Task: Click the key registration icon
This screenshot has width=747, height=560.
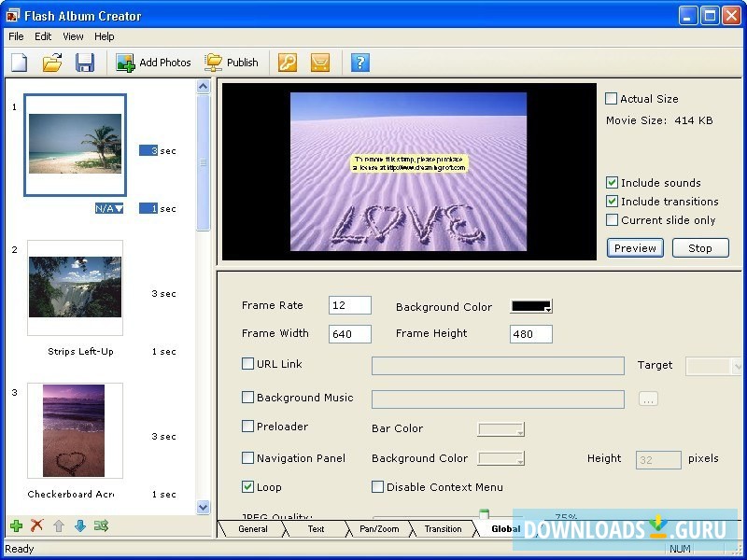Action: 288,63
